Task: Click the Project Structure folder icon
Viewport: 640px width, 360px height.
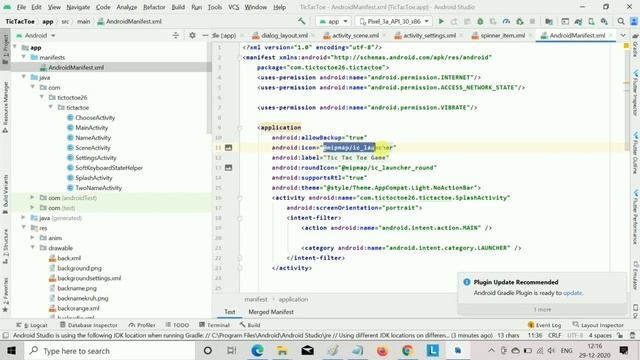Action: click(x=549, y=21)
